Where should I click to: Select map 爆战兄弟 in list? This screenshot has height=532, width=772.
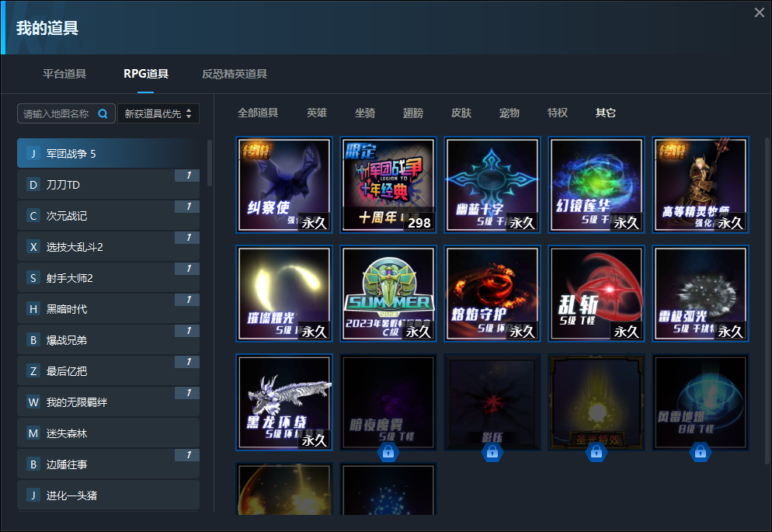click(x=108, y=339)
